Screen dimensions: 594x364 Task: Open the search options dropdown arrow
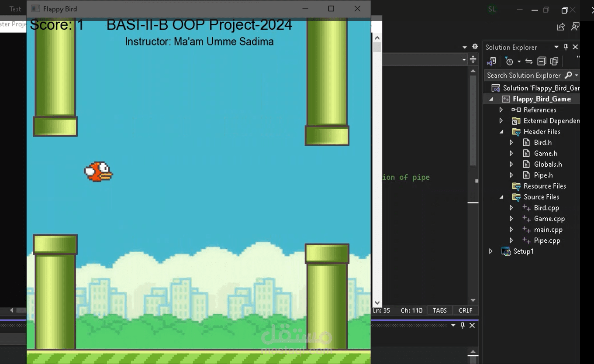tap(577, 75)
